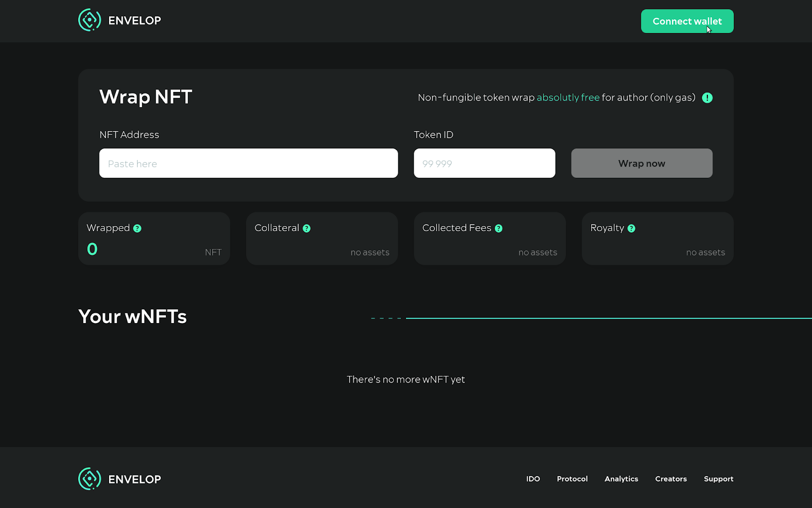812x508 pixels.
Task: Open the Support footer link
Action: tap(719, 479)
